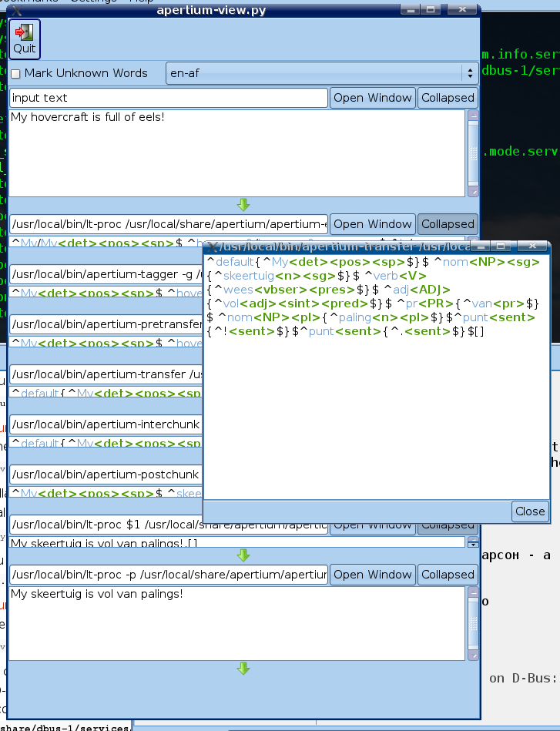Close the apertium-transfer output popup via Close button
This screenshot has width=560, height=731.
pyautogui.click(x=530, y=511)
